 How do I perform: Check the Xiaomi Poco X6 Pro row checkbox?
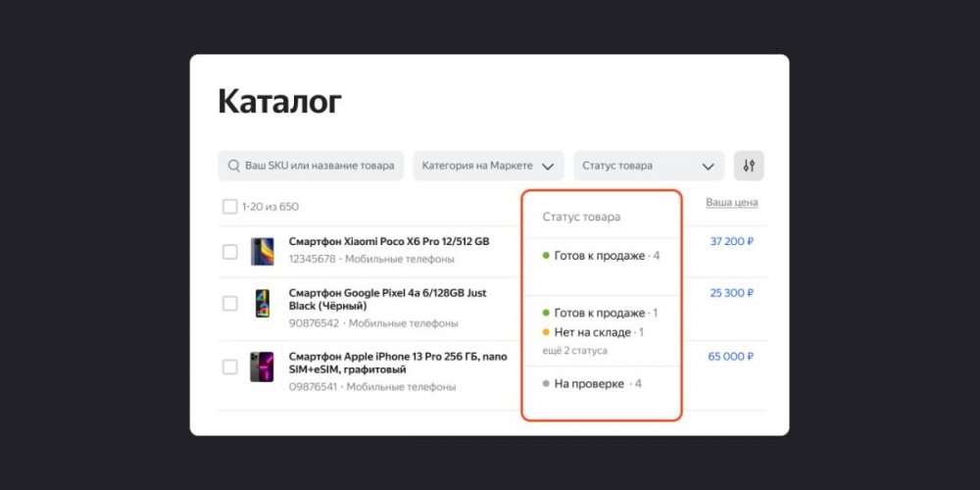(229, 252)
